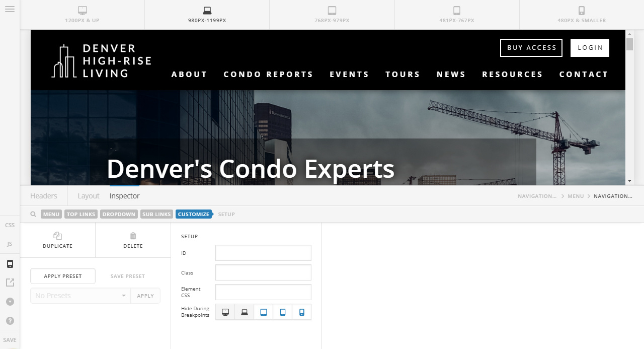Open the JS editor in sidebar

[x=10, y=244]
